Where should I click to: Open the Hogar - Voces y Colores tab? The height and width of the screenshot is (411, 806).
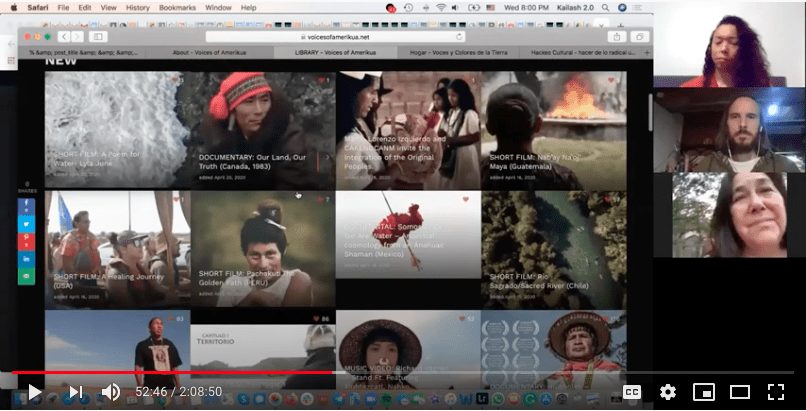click(459, 52)
